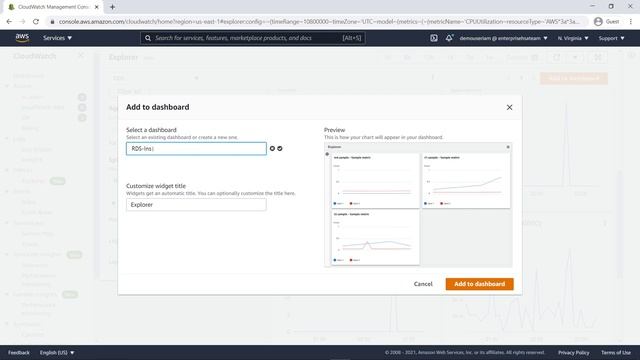Open the Guest profile button
This screenshot has height=360, width=640.
(607, 22)
